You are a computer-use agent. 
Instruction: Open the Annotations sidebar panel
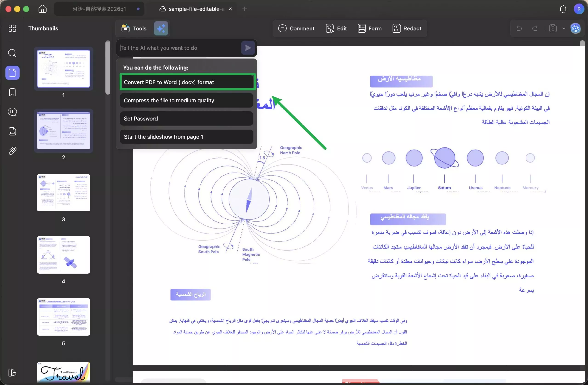point(12,112)
